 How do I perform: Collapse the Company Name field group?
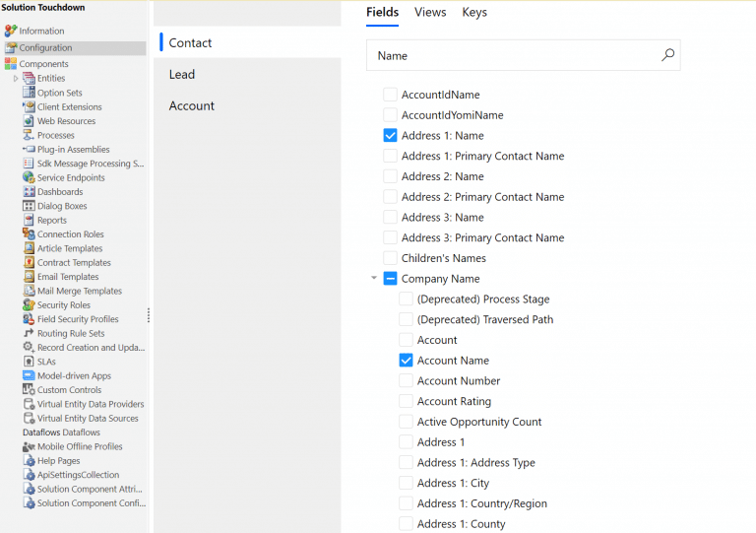point(374,279)
